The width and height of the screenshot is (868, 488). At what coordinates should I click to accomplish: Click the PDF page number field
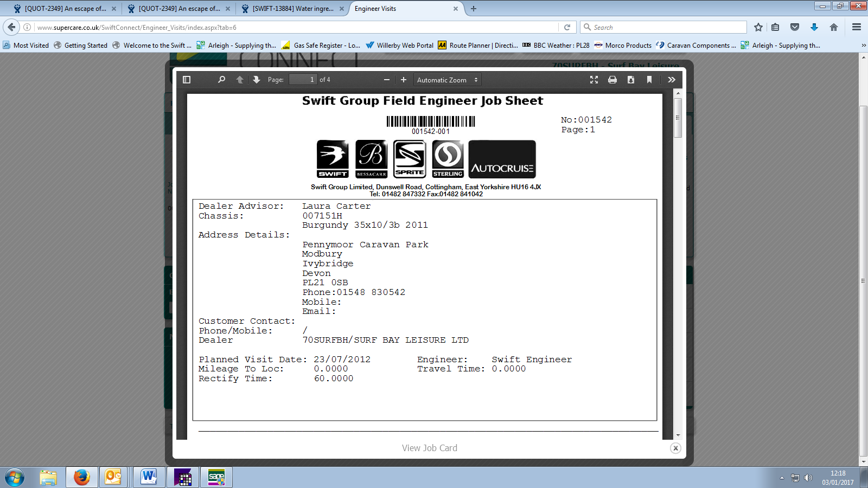point(303,80)
